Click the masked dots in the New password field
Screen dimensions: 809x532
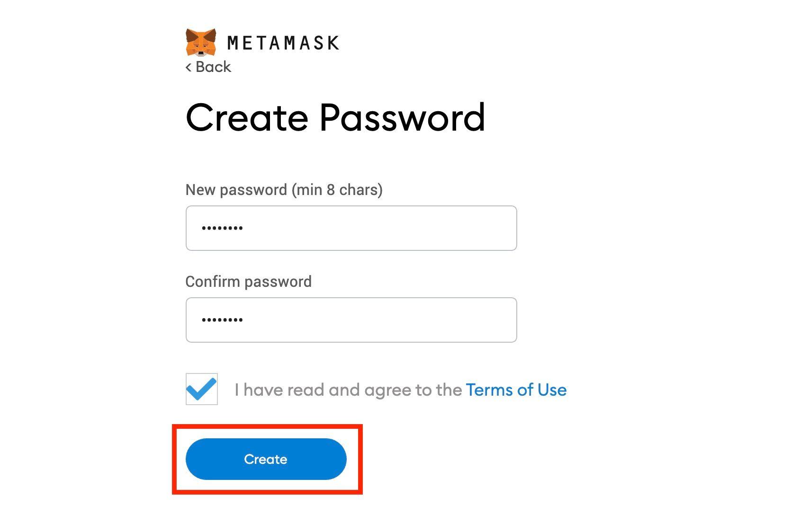[222, 228]
